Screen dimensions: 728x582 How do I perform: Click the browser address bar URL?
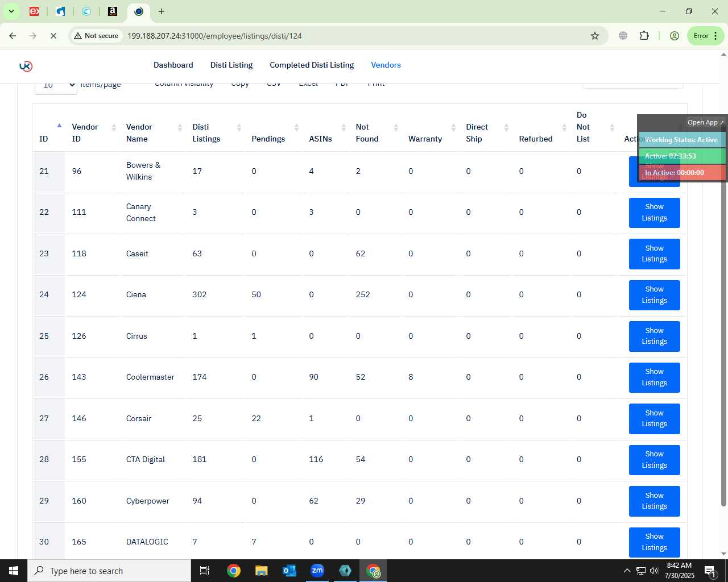(x=214, y=36)
